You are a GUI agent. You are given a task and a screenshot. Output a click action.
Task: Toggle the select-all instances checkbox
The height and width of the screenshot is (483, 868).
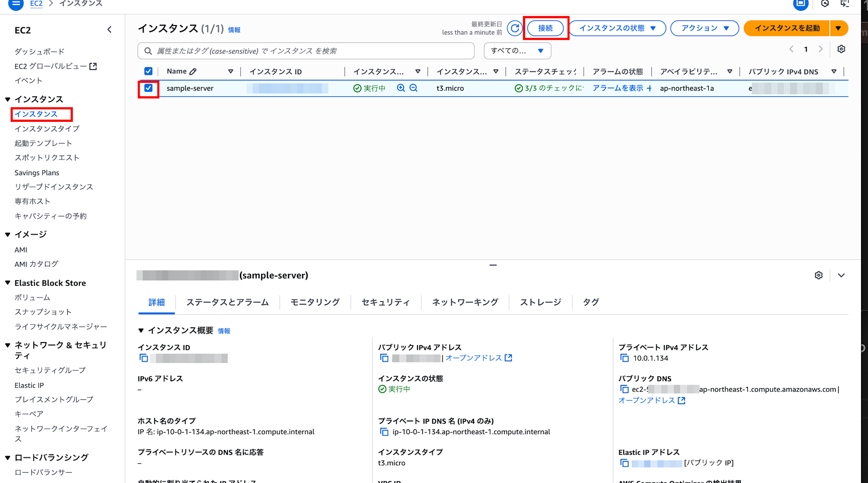(148, 71)
